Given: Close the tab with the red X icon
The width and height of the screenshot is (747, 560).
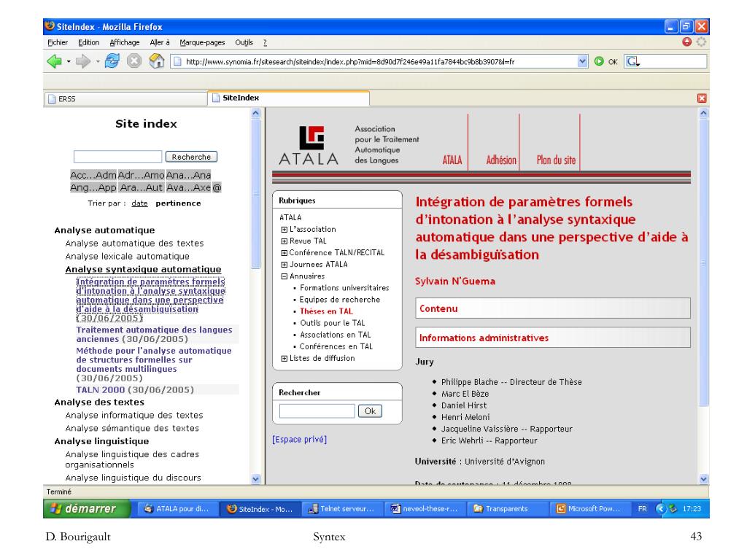Looking at the screenshot, I should [x=702, y=98].
